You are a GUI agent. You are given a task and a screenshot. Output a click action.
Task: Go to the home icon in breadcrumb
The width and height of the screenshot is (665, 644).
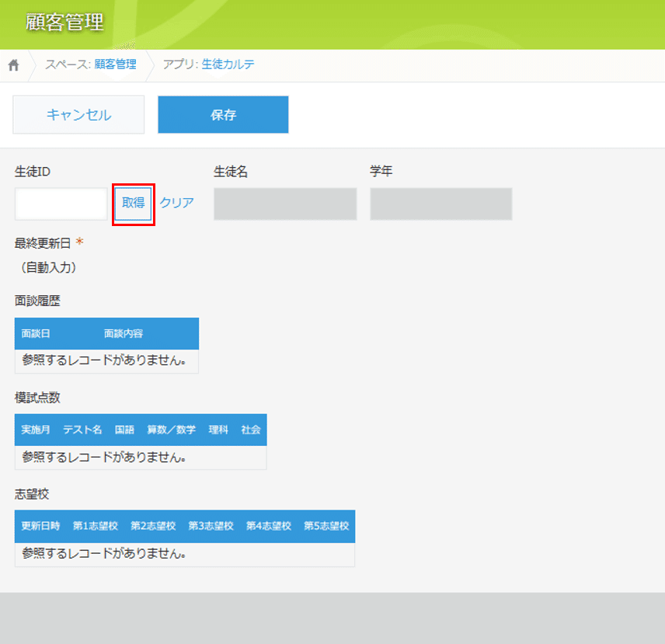[x=13, y=65]
